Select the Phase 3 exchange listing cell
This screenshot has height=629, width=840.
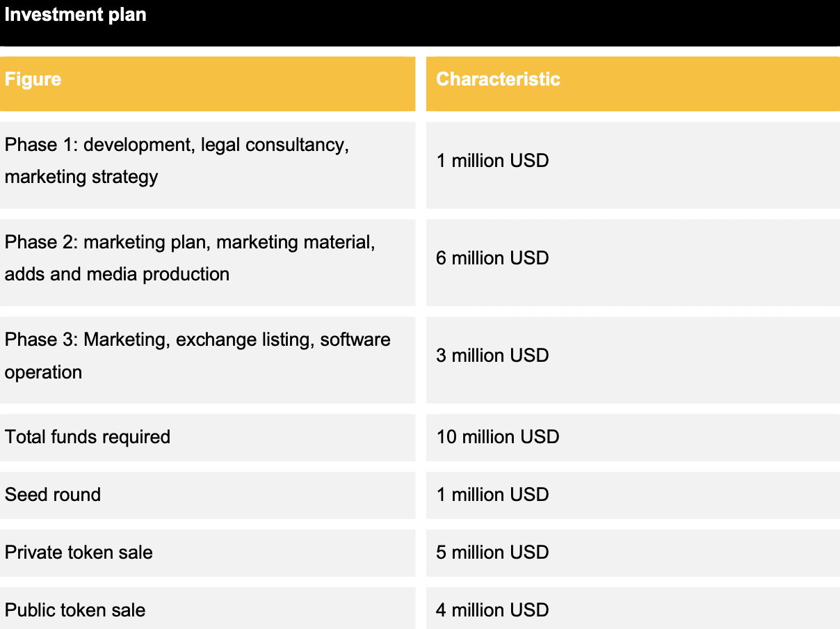pos(207,360)
